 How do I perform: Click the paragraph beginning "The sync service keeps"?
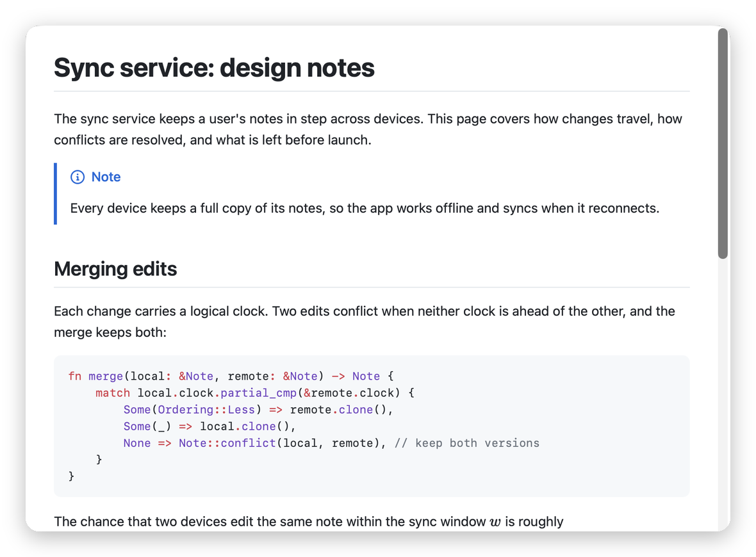coord(368,129)
